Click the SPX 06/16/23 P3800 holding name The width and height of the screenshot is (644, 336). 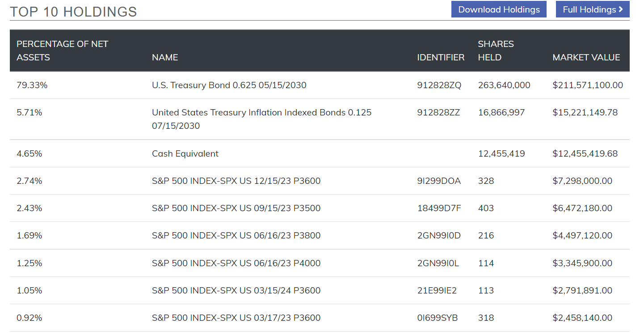[x=236, y=235]
